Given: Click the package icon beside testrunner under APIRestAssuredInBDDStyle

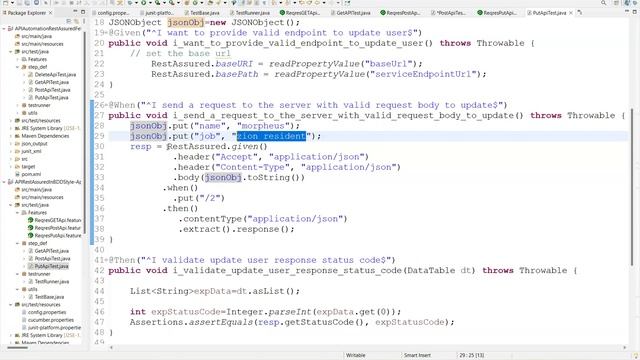Looking at the screenshot, I should [24, 274].
